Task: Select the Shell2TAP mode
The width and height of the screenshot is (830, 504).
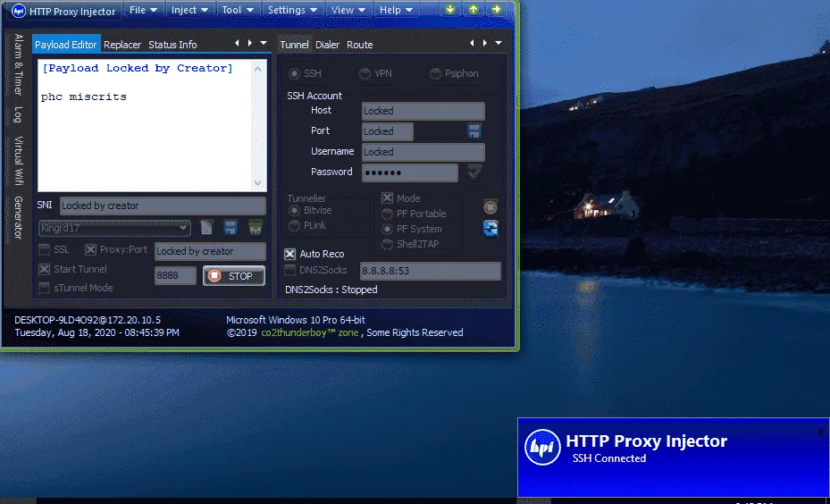Action: pos(388,245)
